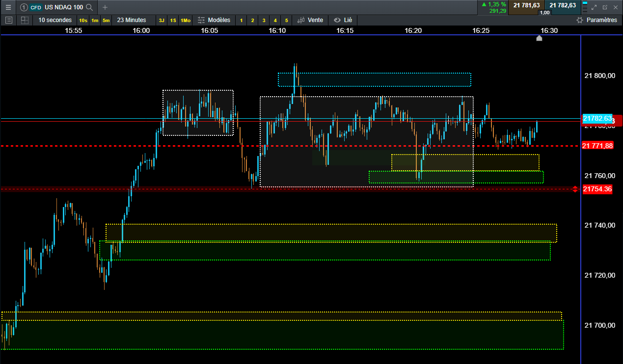Select the US NDAQ 100 tab
Viewport: 623px width, 364px height.
click(x=56, y=7)
